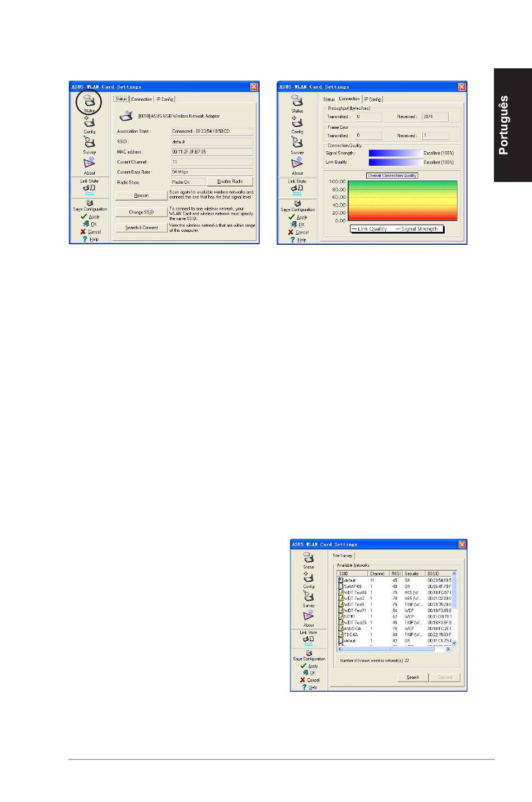Click OK in the Connection window sidebar

(x=297, y=225)
